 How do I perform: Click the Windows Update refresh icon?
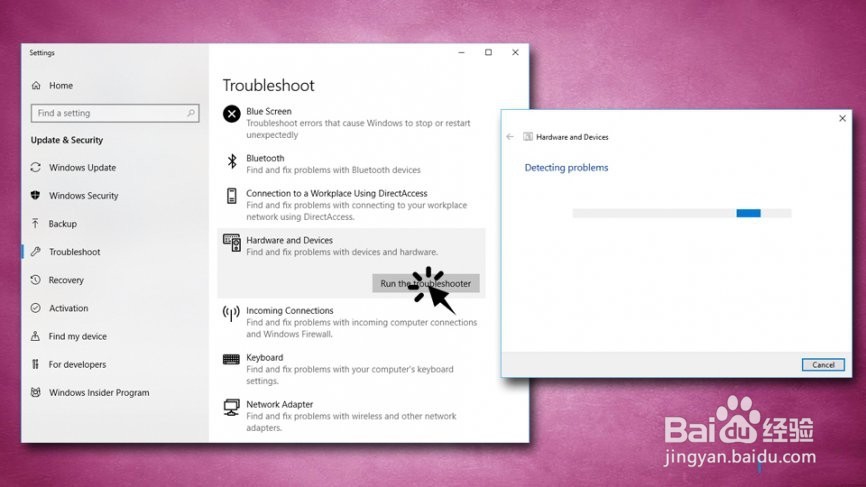click(x=36, y=167)
